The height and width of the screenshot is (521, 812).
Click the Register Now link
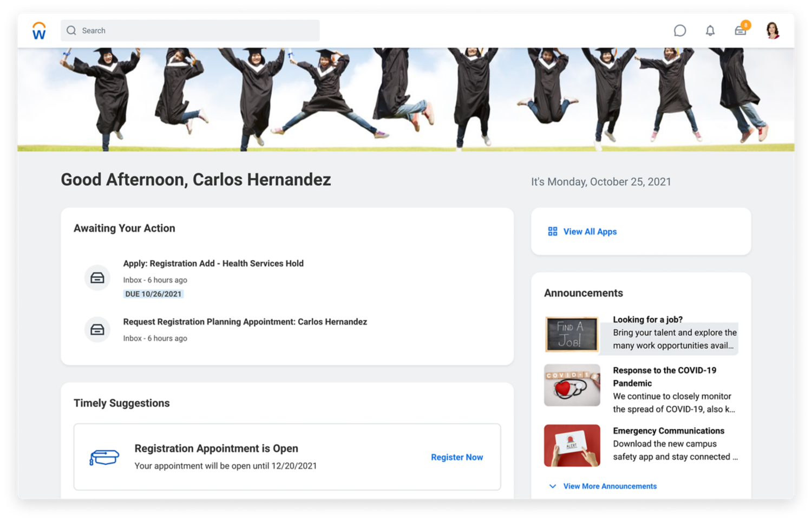456,458
